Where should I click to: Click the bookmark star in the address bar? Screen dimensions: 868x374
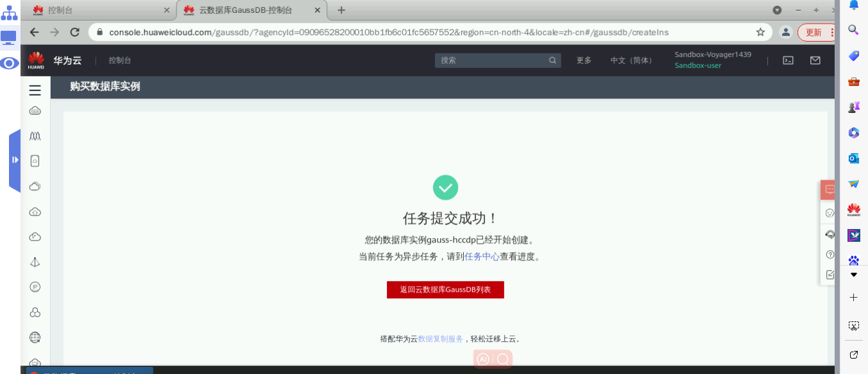[x=760, y=32]
